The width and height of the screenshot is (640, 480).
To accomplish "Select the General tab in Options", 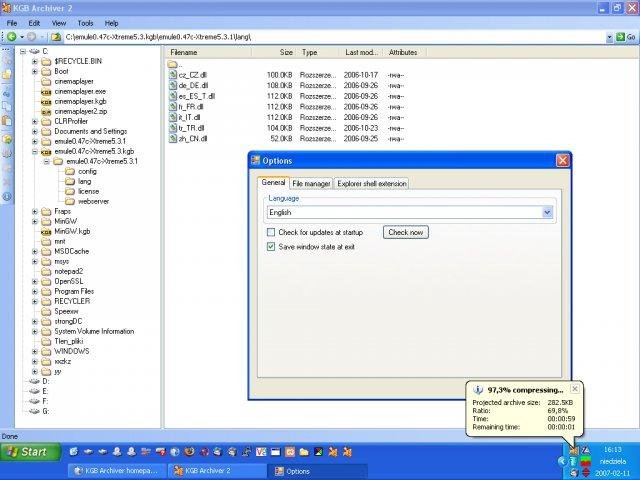I will pyautogui.click(x=273, y=182).
